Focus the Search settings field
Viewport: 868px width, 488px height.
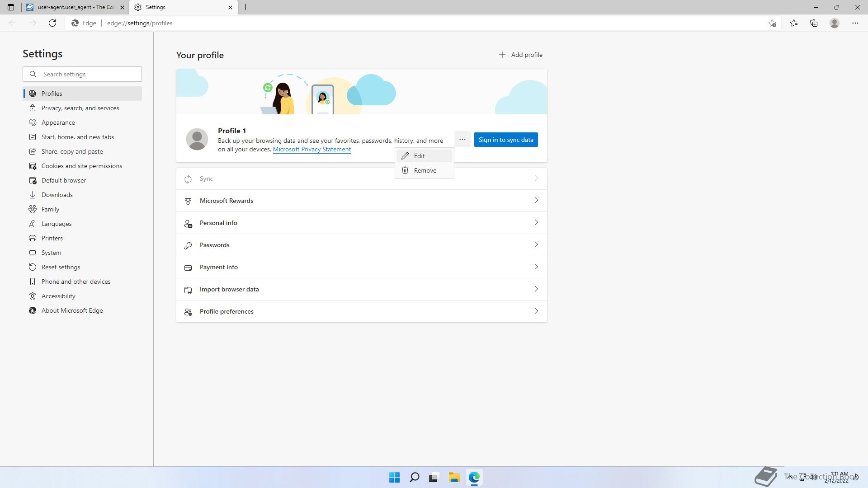tap(82, 74)
